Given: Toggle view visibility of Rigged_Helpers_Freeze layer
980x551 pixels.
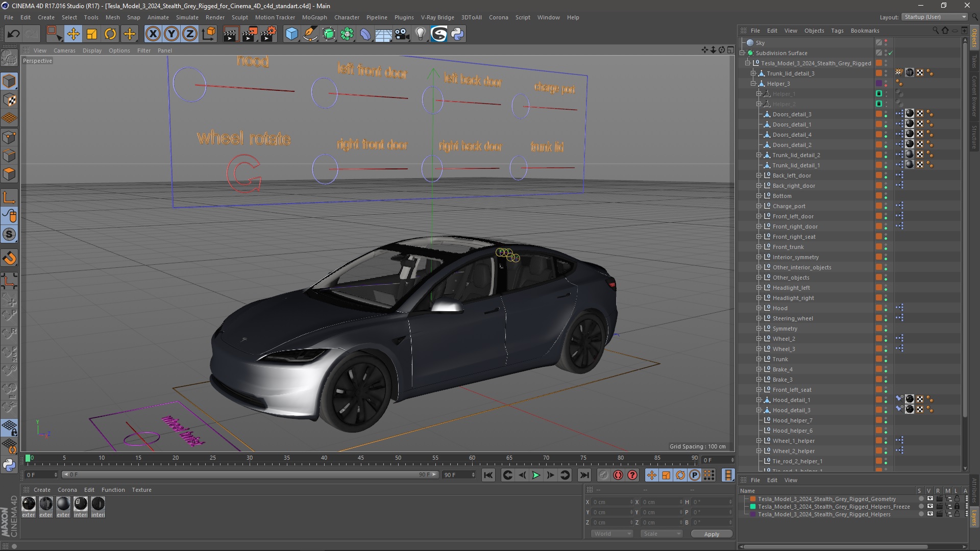Looking at the screenshot, I should click(x=930, y=507).
